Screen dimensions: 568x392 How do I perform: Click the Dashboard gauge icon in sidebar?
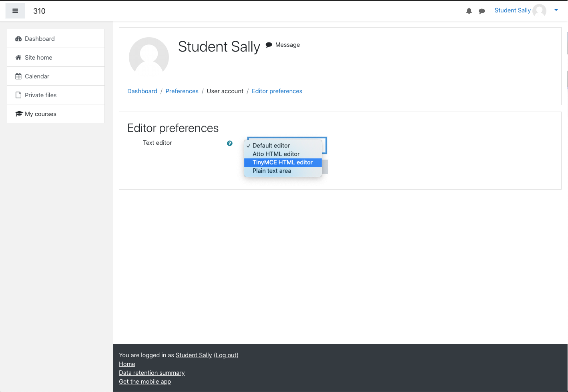tap(18, 39)
